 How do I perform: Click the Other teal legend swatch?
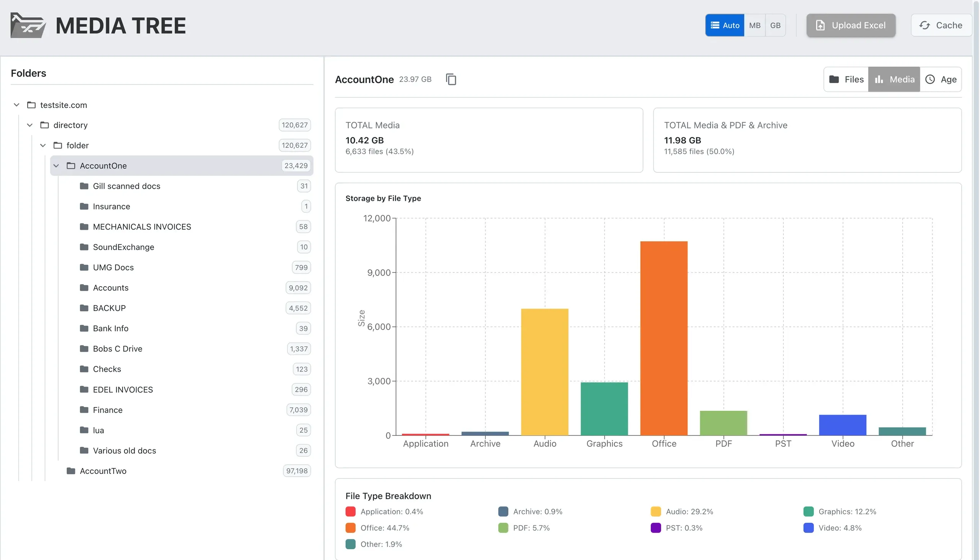click(351, 544)
